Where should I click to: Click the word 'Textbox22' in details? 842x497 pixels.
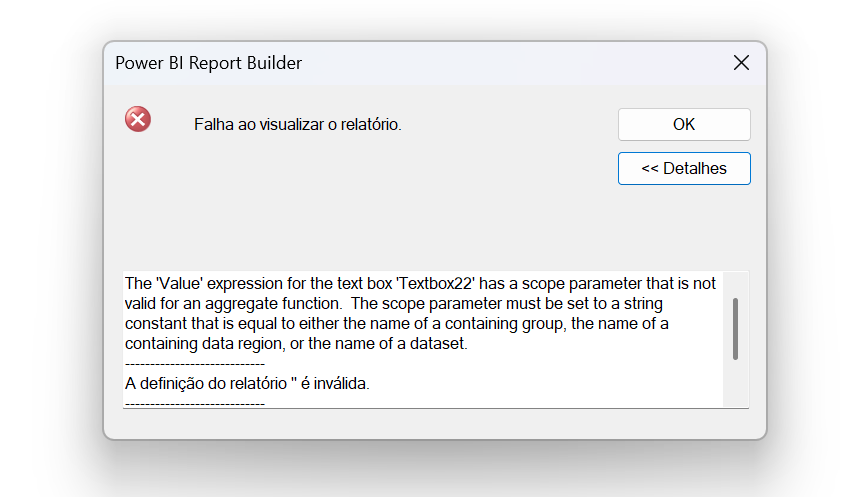[x=435, y=283]
